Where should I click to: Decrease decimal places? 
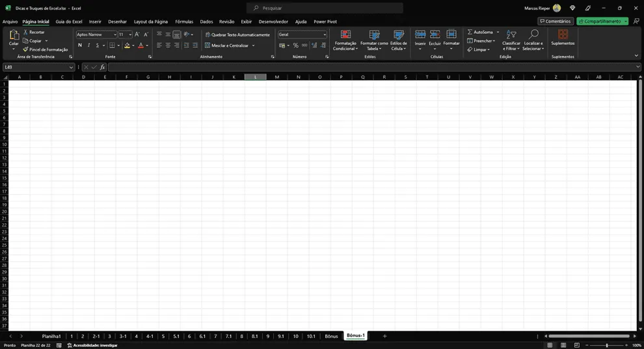tap(323, 46)
